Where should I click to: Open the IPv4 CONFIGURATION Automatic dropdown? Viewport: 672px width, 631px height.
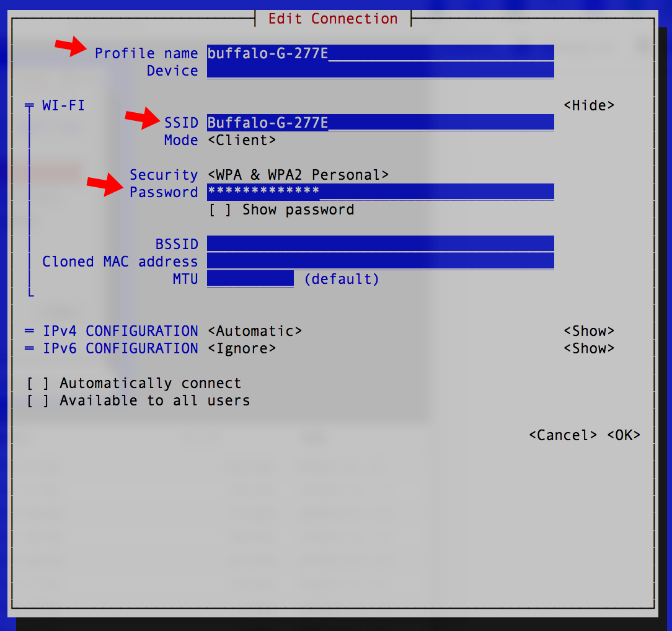click(x=254, y=330)
